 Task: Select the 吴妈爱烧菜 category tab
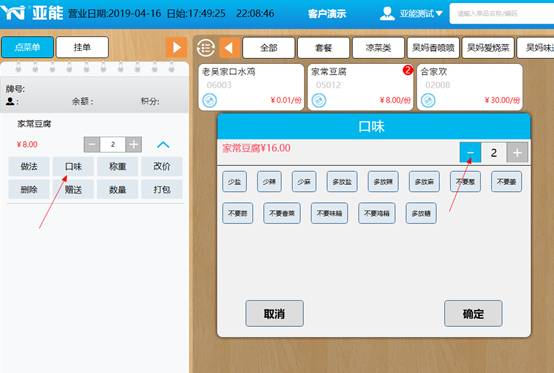pyautogui.click(x=488, y=48)
